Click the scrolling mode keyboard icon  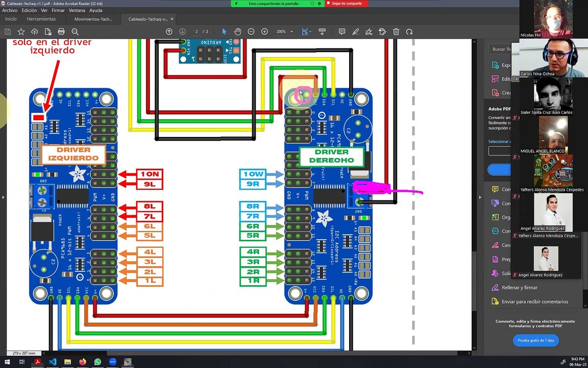[x=322, y=32]
